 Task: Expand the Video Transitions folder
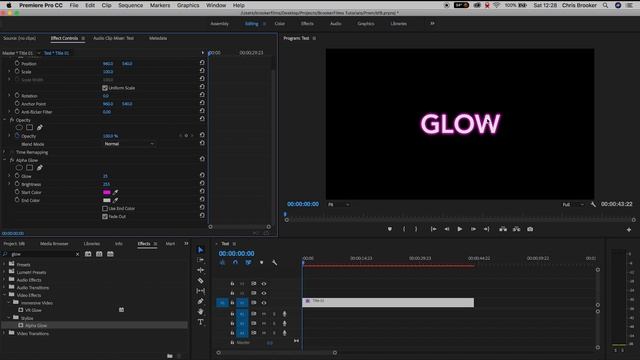[x=4, y=333]
